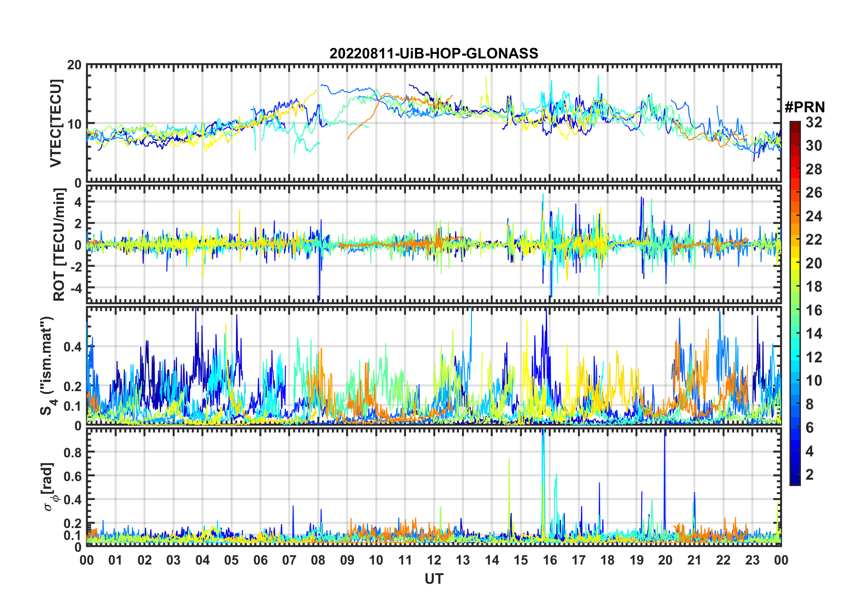Click the plot title 20220811-UiB-HOP-GLONASS

tap(434, 53)
